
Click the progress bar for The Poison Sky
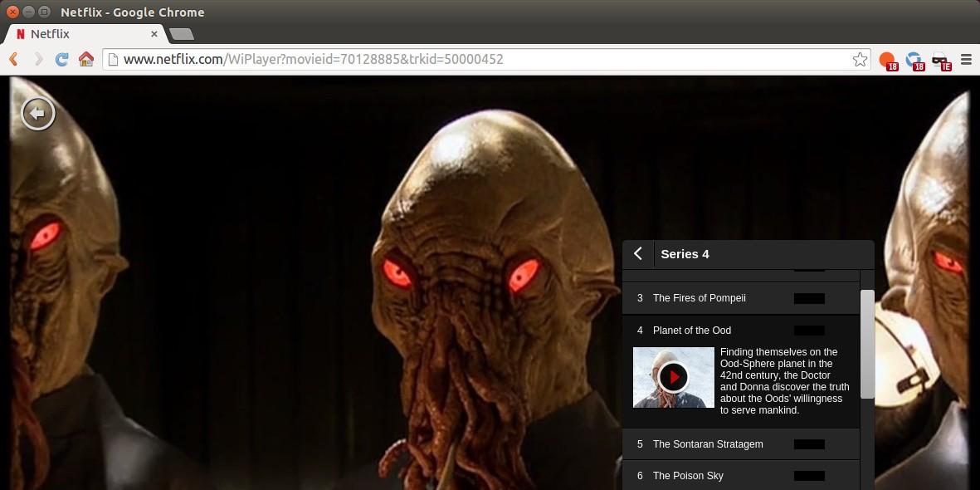pyautogui.click(x=809, y=476)
